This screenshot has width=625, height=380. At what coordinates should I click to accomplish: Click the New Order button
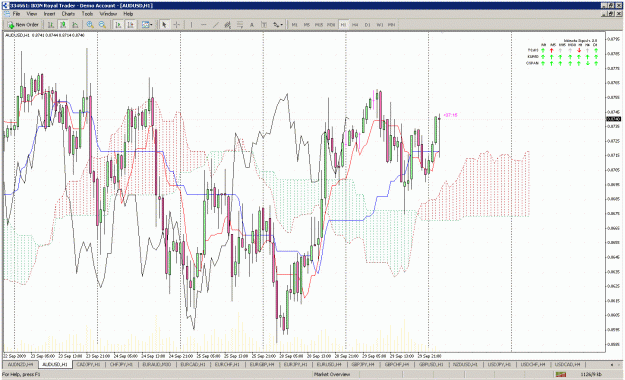[x=23, y=25]
